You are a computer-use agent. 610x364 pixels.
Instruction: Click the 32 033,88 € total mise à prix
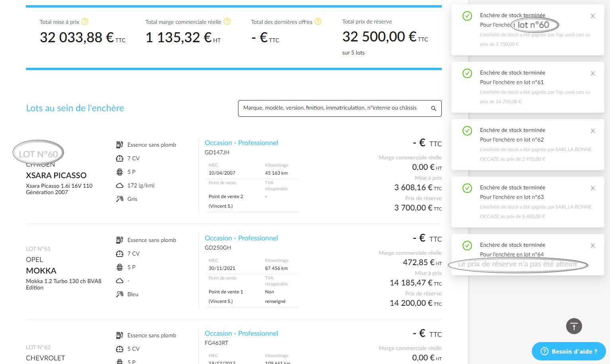(83, 37)
